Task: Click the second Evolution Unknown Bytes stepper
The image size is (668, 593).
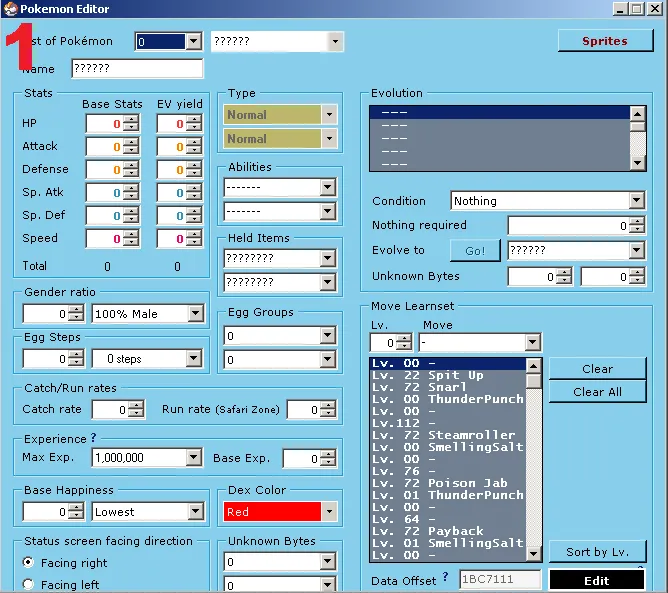Action: click(x=637, y=277)
